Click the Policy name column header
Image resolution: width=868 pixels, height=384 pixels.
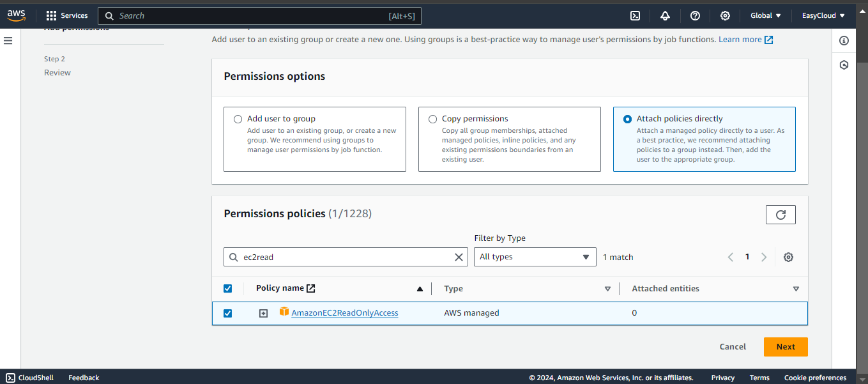(x=280, y=288)
